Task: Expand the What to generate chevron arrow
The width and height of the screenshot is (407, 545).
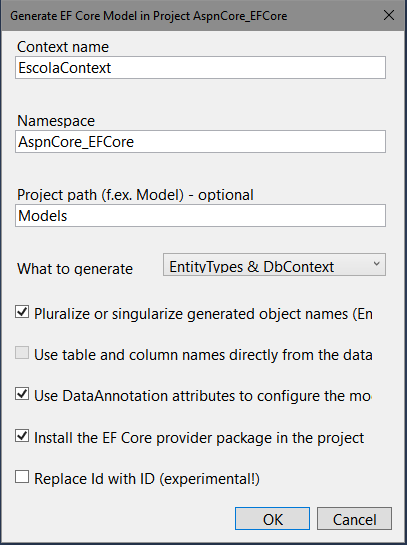Action: click(x=376, y=264)
